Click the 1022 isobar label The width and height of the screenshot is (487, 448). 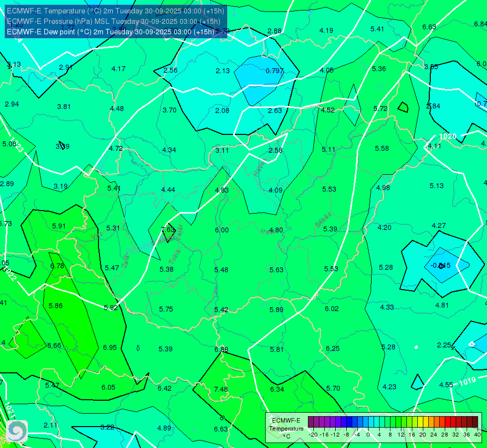(x=9, y=274)
